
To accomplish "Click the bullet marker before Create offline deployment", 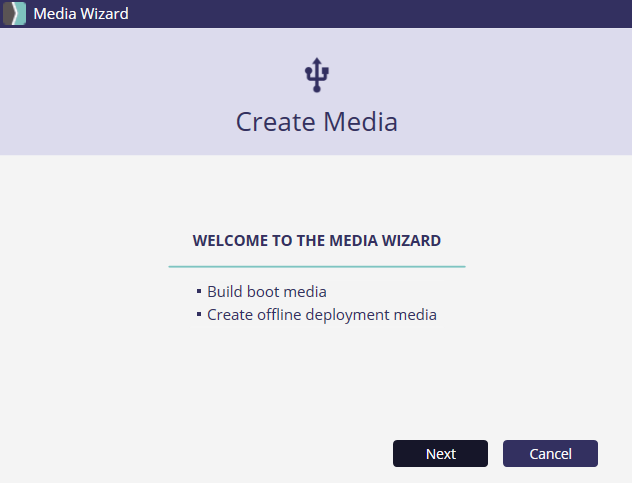I will [200, 315].
